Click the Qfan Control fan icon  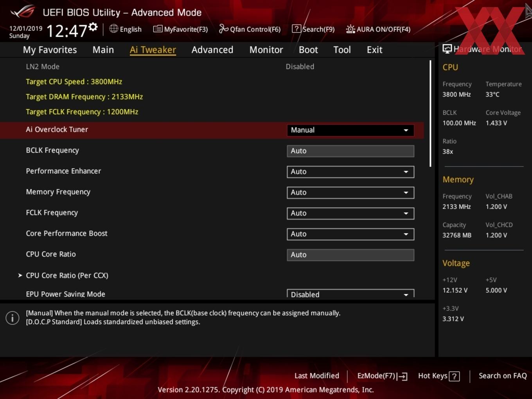pyautogui.click(x=223, y=29)
